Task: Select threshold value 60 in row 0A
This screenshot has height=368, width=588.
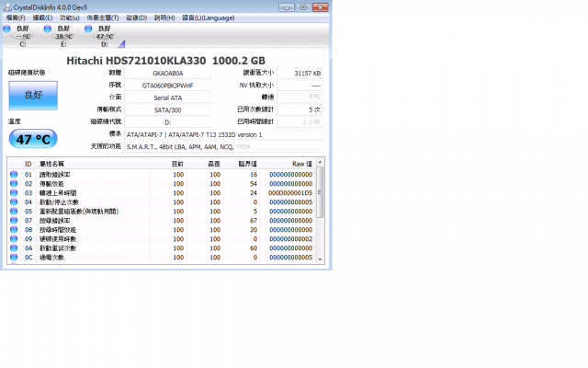Action: point(254,248)
